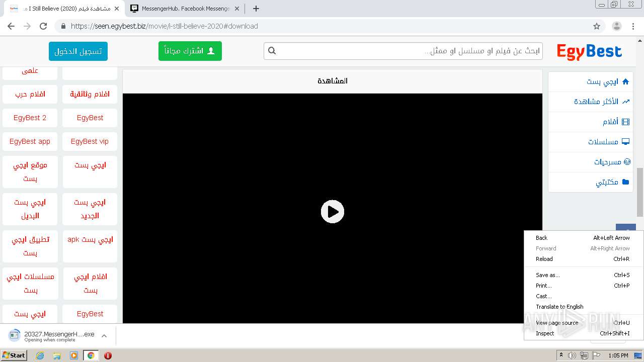Play the movie video
644x362 pixels.
[x=333, y=212]
